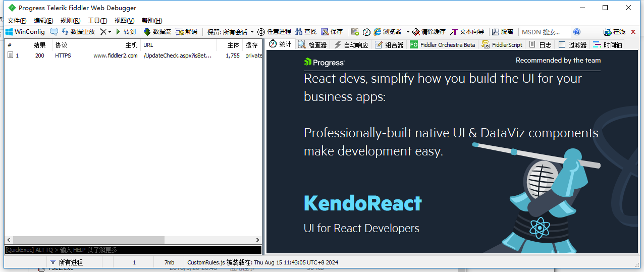Open the X remove sessions dropdown arrow
Screen dimensions: 644x272
tap(110, 32)
